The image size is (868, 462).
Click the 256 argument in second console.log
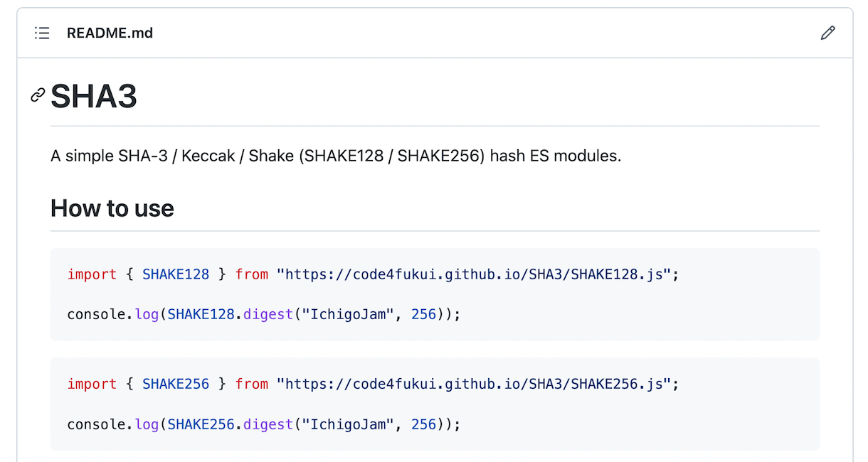tap(423, 424)
